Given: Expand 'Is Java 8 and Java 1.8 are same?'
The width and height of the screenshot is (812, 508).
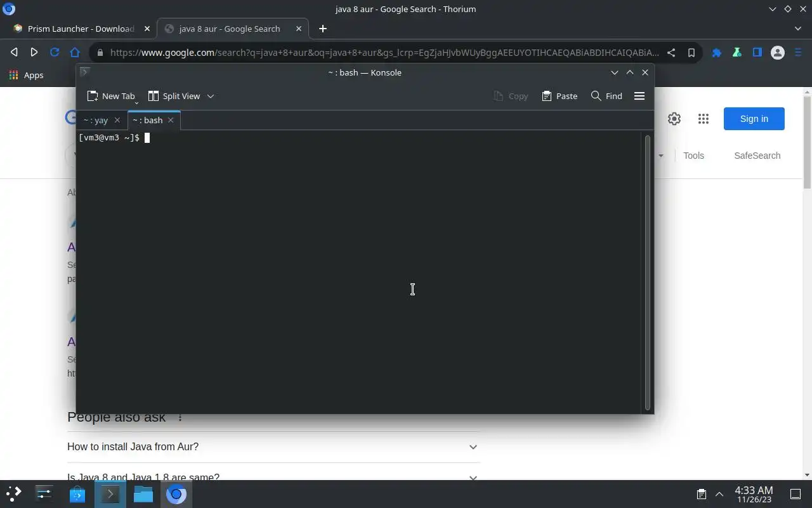Looking at the screenshot, I should click(273, 474).
